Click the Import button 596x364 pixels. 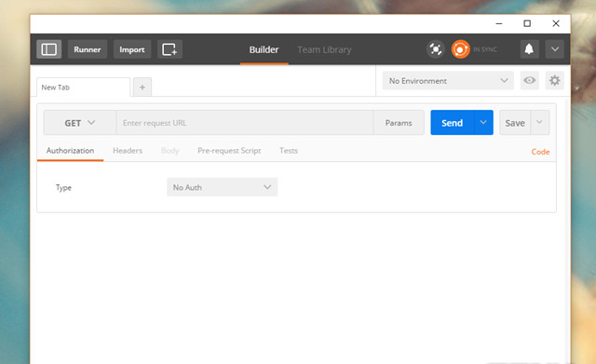[x=132, y=49]
